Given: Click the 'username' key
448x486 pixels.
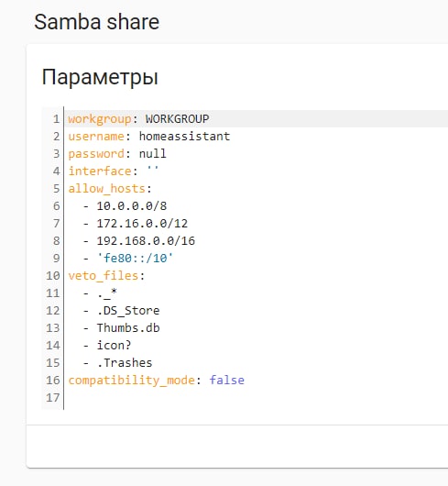Looking at the screenshot, I should click(96, 137).
